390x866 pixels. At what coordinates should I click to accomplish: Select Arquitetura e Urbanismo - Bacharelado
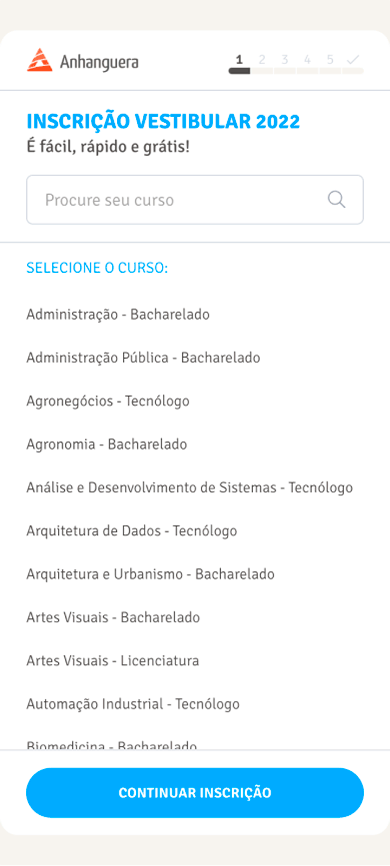(x=150, y=574)
